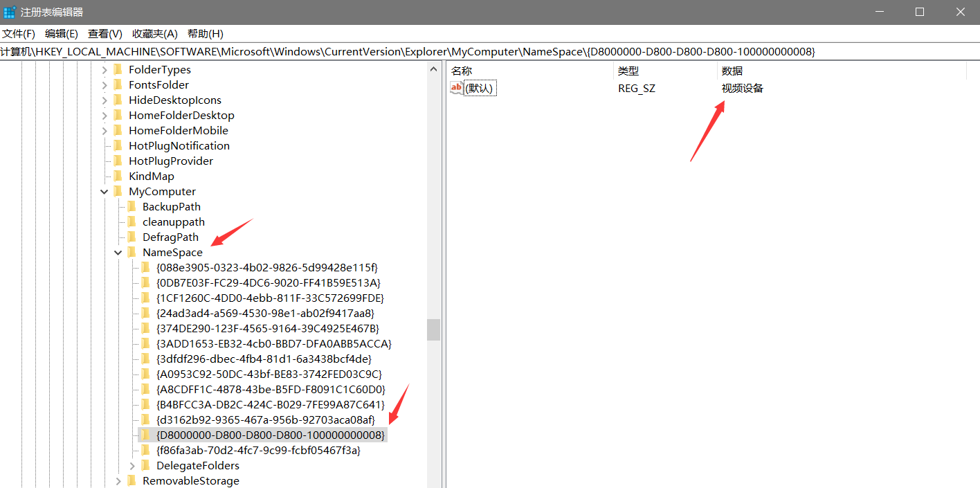
Task: Click the DelegateFolders folder icon
Action: click(145, 465)
